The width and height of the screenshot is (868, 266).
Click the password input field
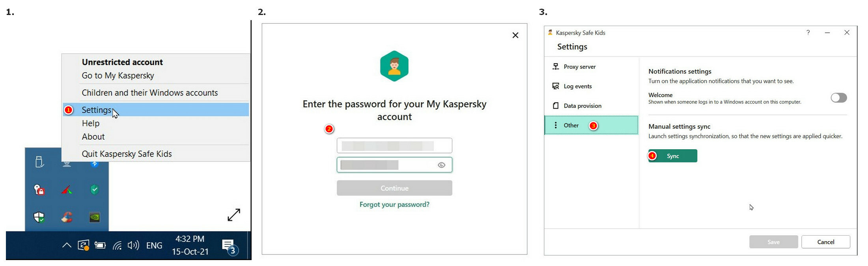pos(386,165)
